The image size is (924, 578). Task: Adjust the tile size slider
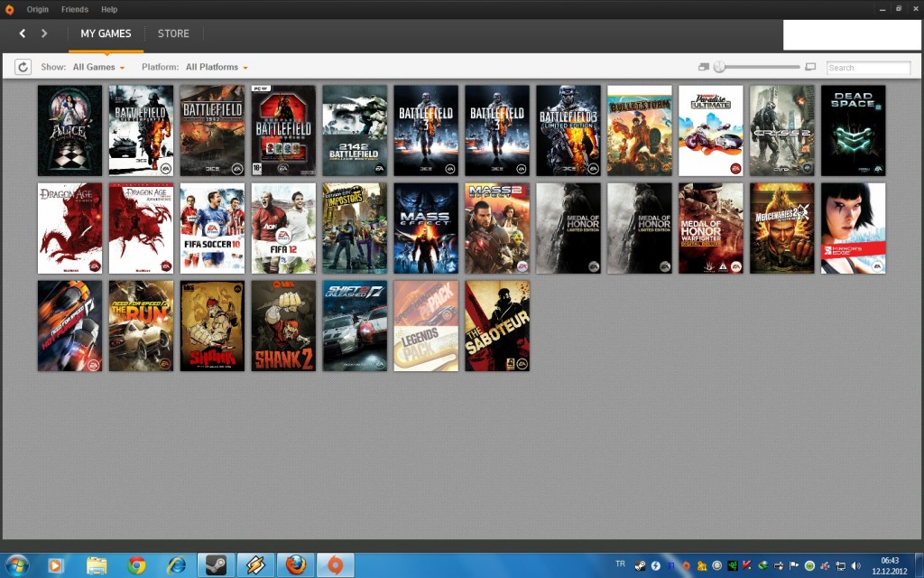pos(757,67)
